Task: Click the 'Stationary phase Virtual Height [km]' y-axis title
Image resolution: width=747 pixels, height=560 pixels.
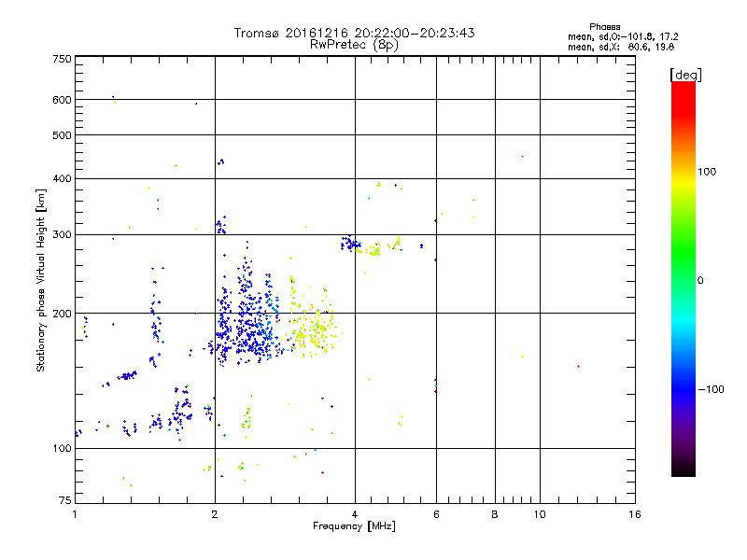Action: click(x=41, y=280)
